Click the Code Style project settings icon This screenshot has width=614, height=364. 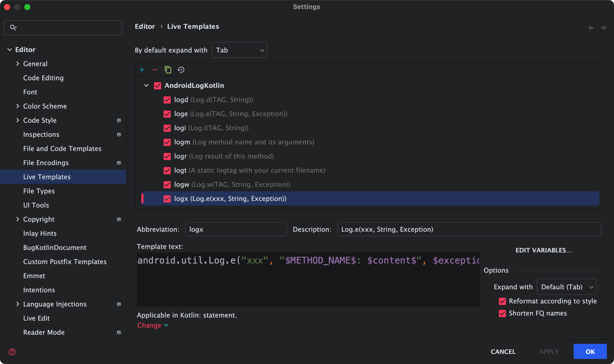click(119, 120)
